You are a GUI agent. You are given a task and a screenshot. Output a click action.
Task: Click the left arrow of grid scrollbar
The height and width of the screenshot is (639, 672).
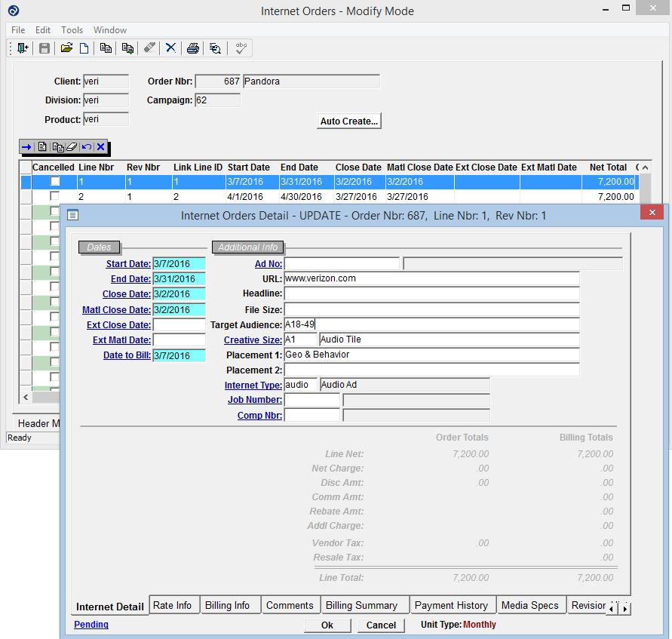point(26,397)
